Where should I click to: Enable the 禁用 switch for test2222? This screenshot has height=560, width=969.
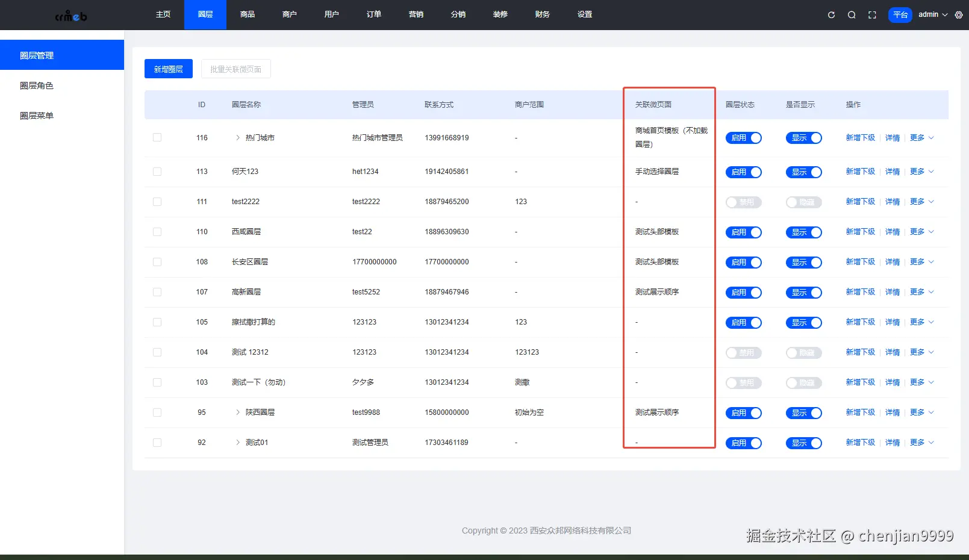coord(744,202)
